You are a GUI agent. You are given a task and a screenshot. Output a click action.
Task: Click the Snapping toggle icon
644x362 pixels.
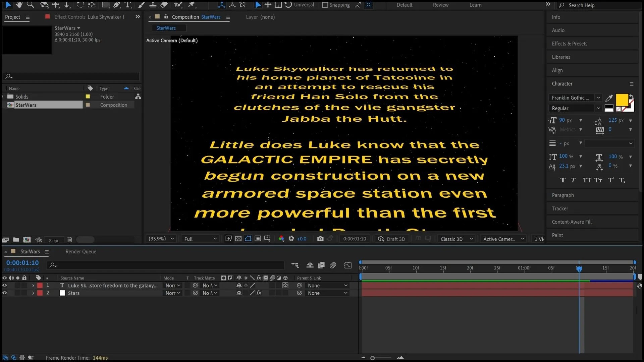[x=324, y=5]
